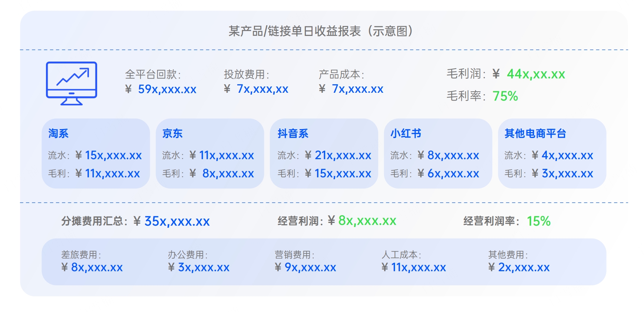Click 京东 毛利 value ¥ 8x,xxx.xx

tap(221, 173)
